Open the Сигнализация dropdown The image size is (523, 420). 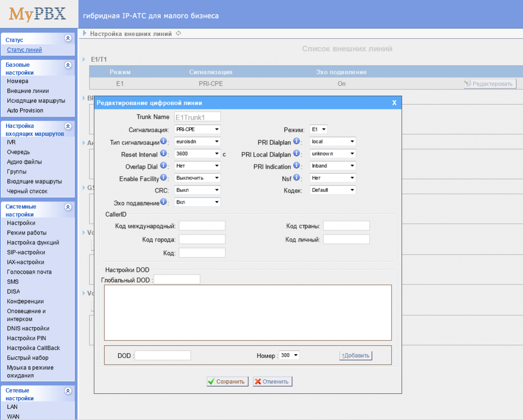197,129
